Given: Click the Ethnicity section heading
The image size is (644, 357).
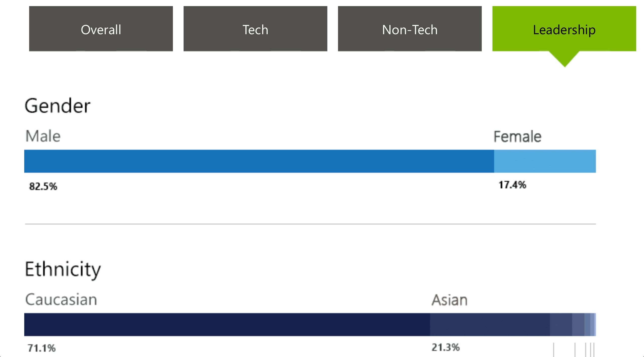Looking at the screenshot, I should [63, 269].
